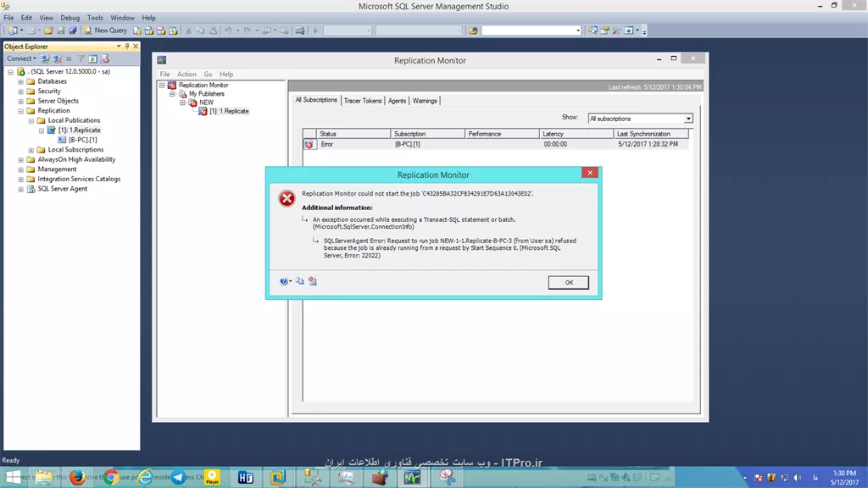Collapse the SQL Server 12.0.5000.0 root node

click(10, 72)
